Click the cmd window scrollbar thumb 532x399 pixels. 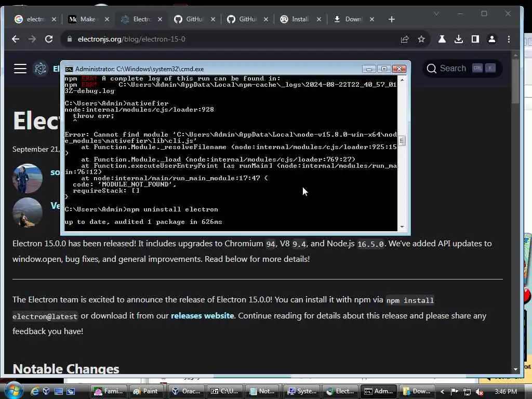[402, 140]
